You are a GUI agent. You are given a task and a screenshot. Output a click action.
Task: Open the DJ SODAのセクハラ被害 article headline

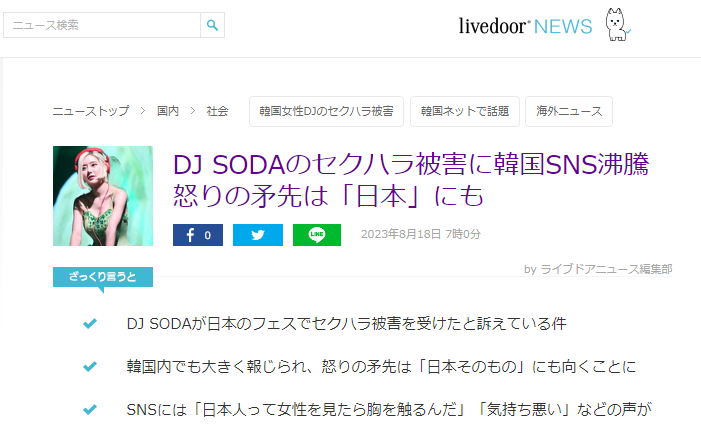[411, 180]
